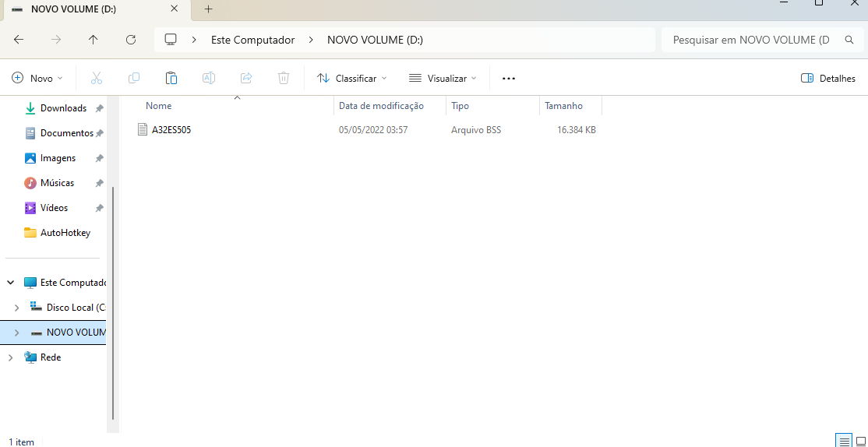Select the A32ES505 file name
The image size is (868, 447).
click(171, 130)
